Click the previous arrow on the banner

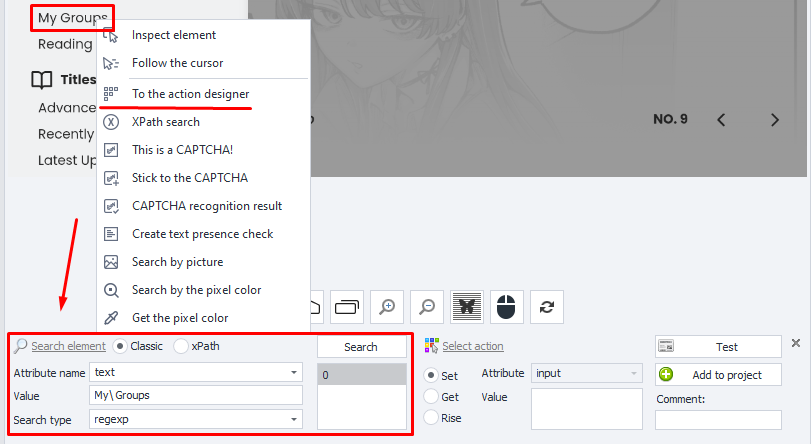point(722,120)
